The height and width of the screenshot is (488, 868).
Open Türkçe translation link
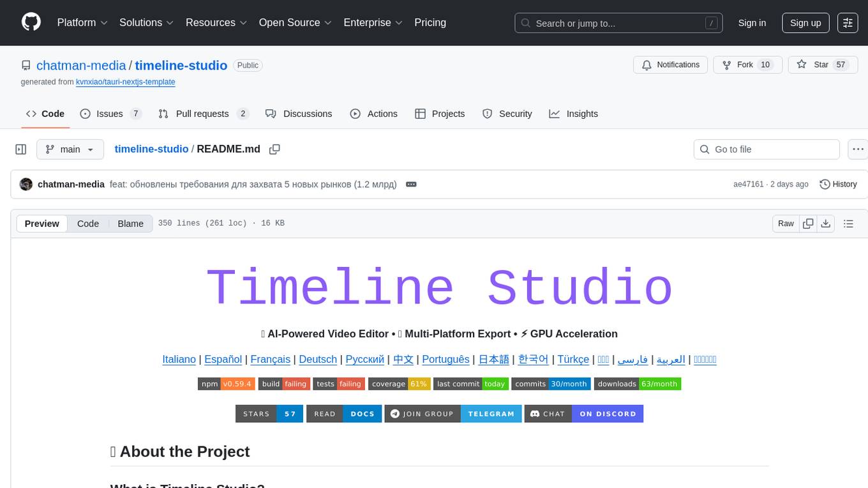(x=573, y=359)
